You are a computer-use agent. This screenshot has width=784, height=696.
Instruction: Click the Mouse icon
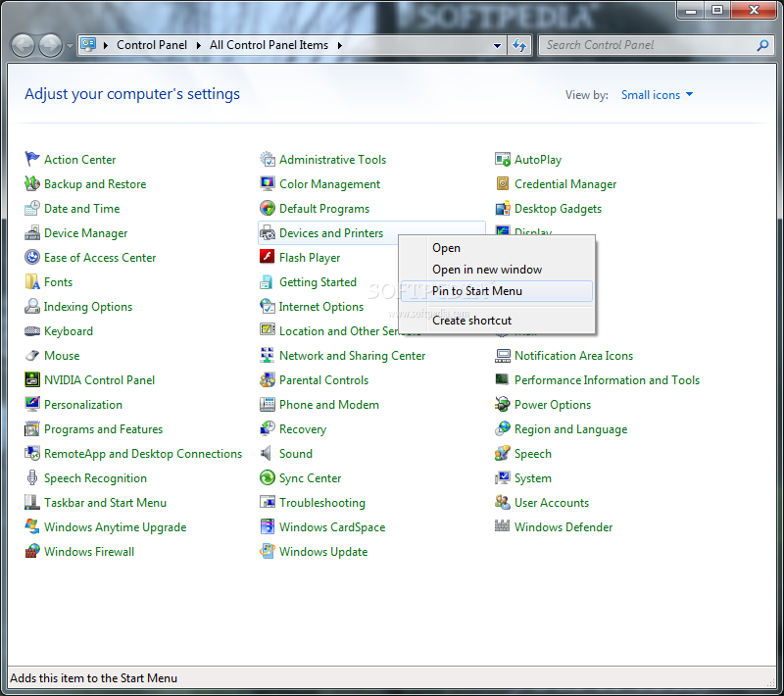[x=32, y=355]
